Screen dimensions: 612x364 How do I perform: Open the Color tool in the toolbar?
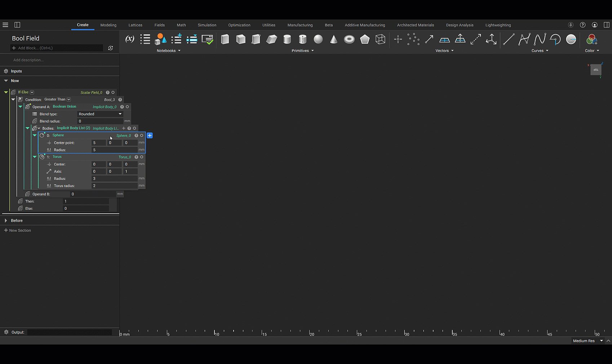(591, 39)
